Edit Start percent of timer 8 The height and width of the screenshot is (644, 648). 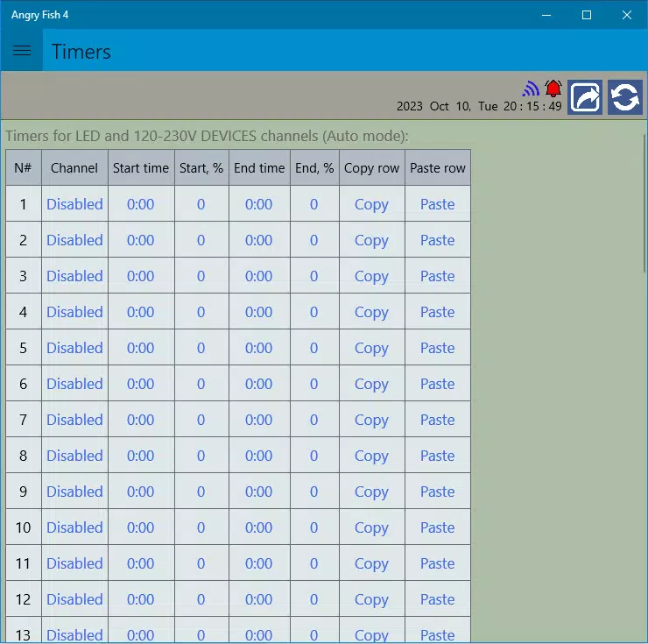pyautogui.click(x=201, y=456)
